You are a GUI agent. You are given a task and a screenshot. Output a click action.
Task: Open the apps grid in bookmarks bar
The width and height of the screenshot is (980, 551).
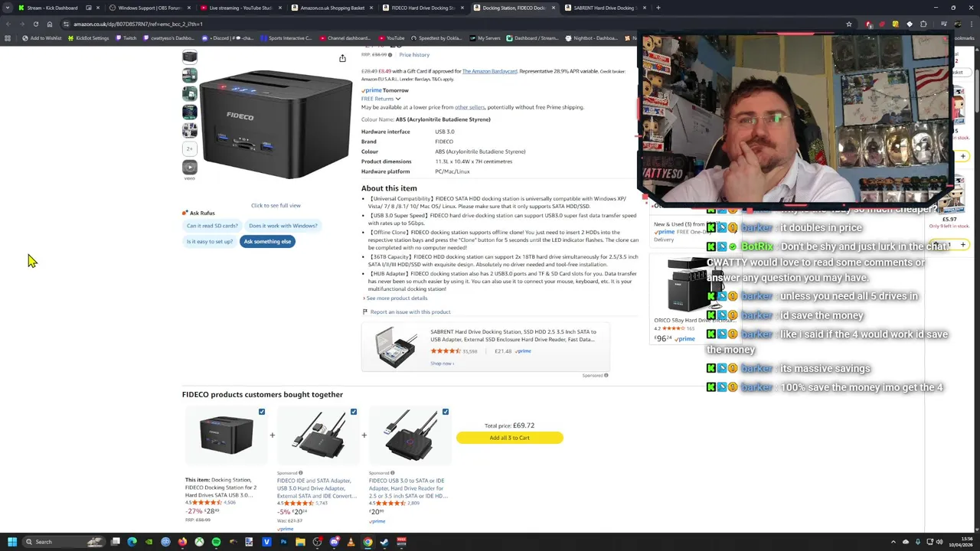(8, 38)
